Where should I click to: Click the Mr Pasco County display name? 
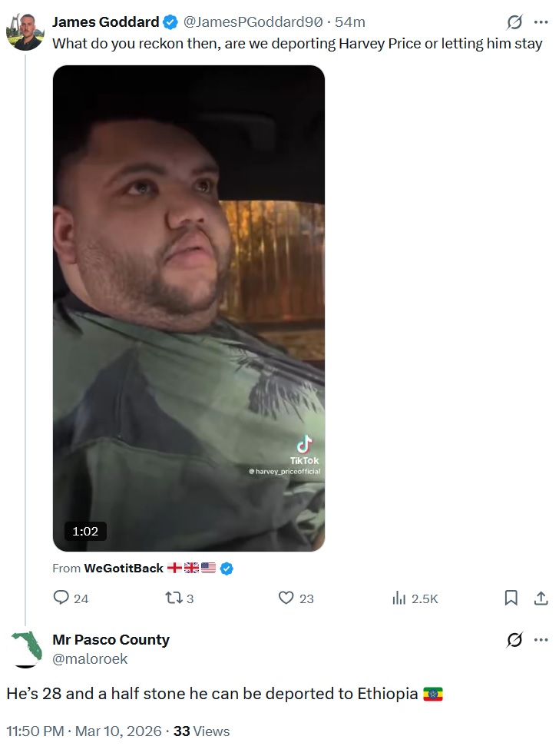111,640
